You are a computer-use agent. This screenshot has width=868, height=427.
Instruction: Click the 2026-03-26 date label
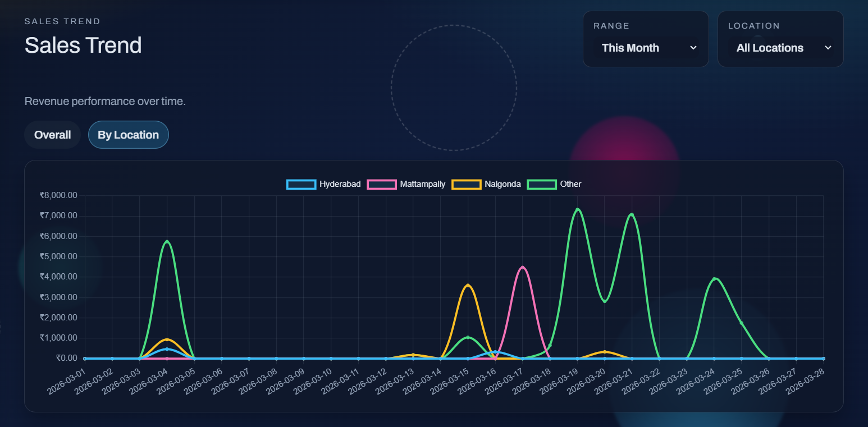point(751,380)
